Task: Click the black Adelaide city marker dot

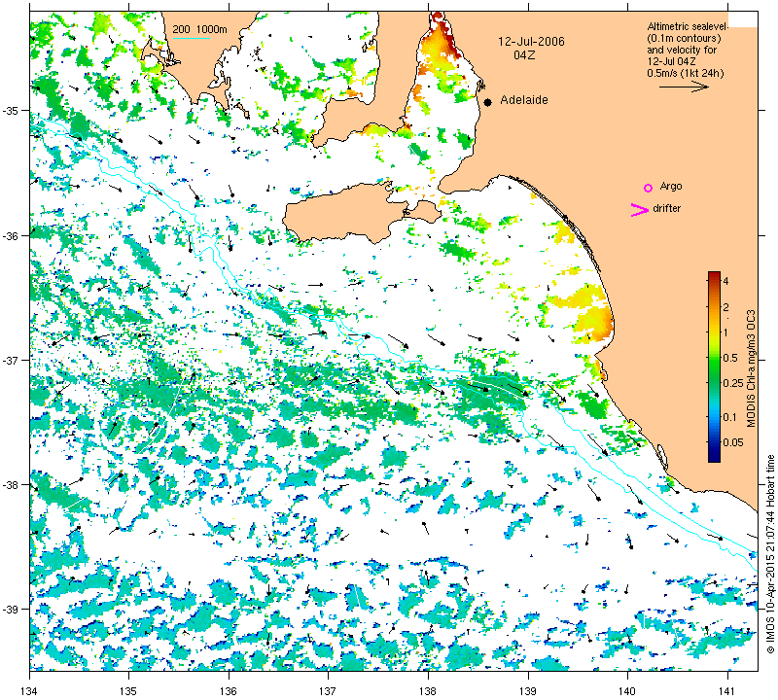Action: [488, 102]
